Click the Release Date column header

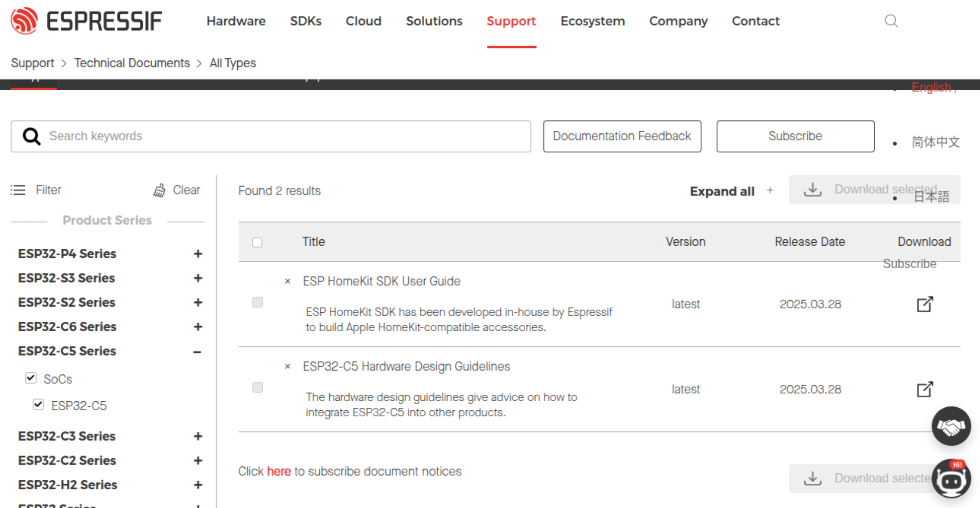810,242
